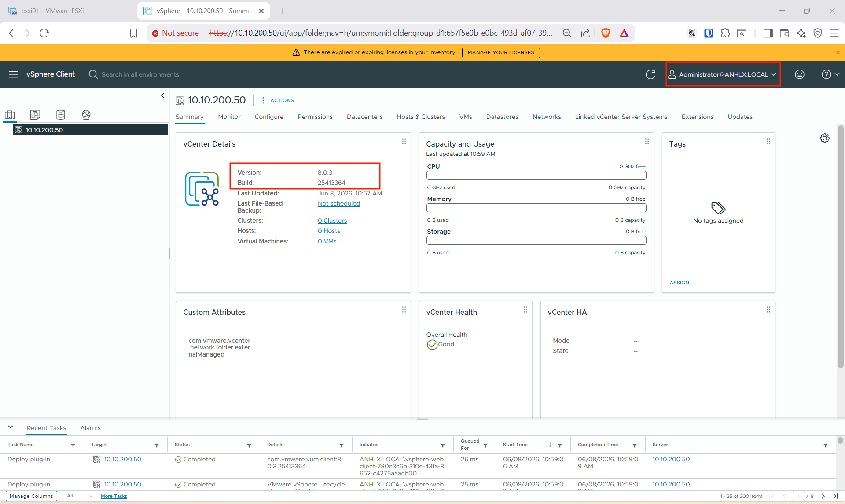Sort by Start Time descending arrow

point(550,445)
